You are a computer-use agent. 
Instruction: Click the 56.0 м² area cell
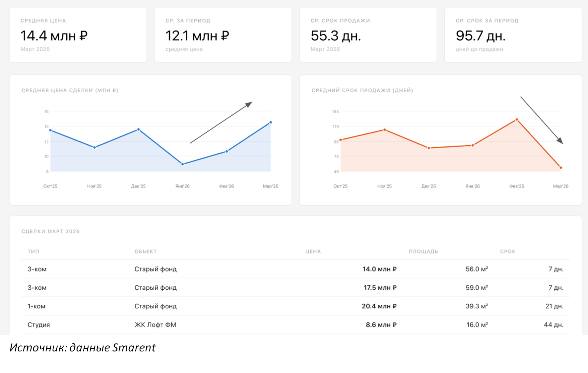click(477, 269)
